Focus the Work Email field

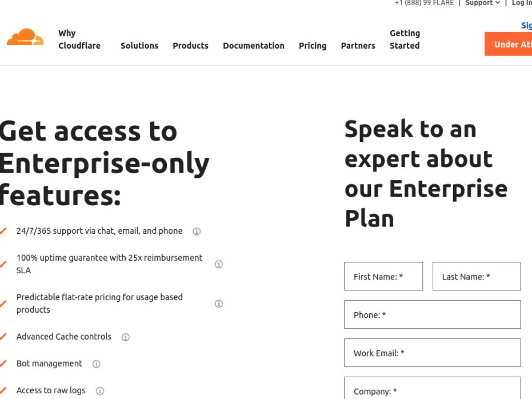coord(432,353)
